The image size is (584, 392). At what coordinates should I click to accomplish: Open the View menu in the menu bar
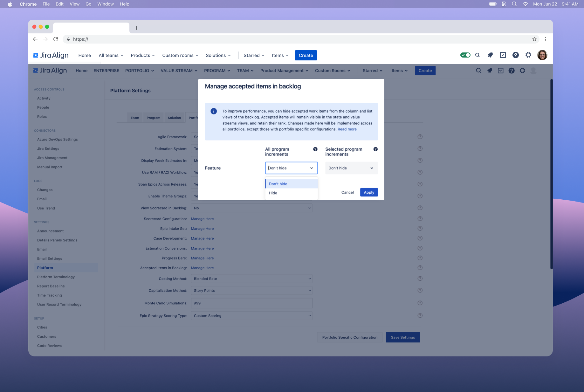coord(74,4)
